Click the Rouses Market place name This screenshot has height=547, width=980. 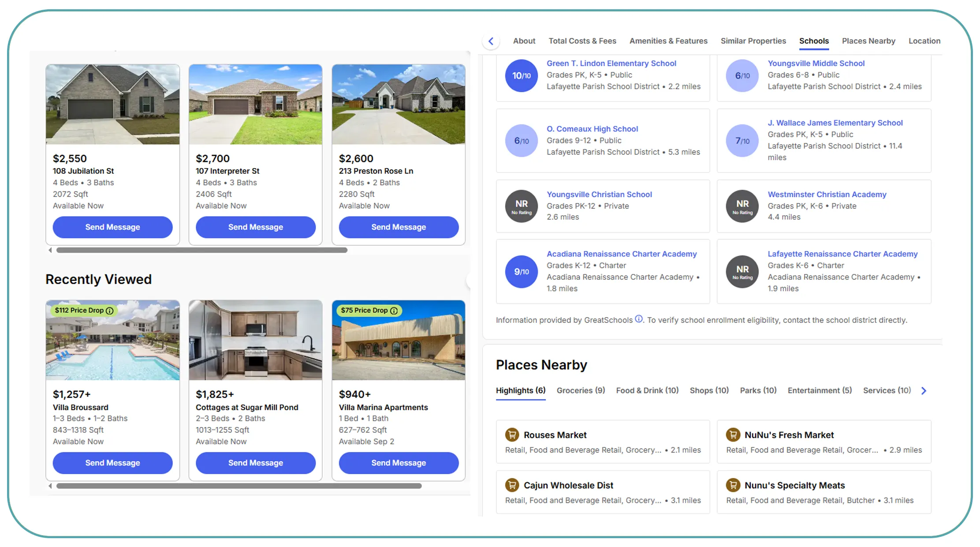555,435
